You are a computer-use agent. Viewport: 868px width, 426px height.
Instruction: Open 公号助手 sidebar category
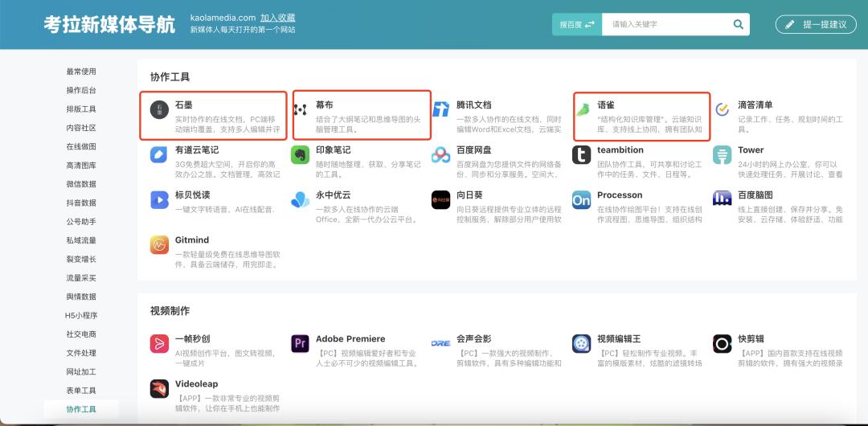coord(81,222)
